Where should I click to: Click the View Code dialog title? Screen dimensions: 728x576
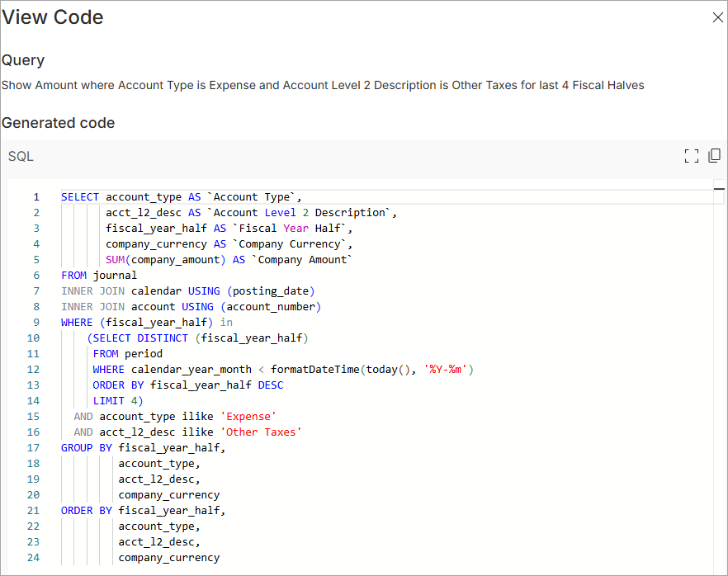tap(52, 17)
